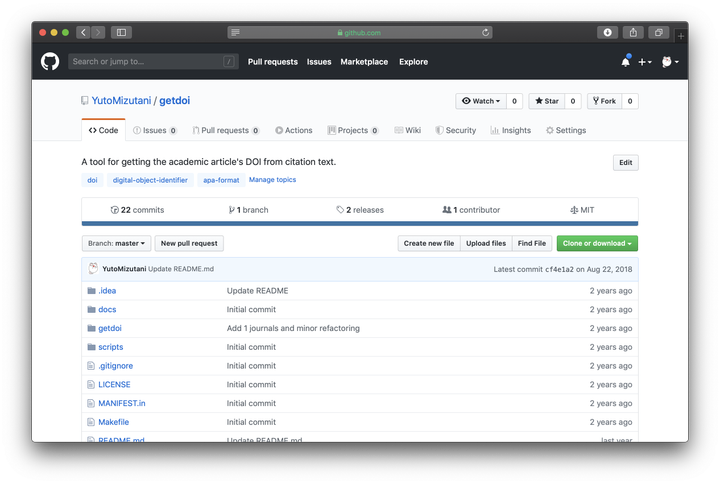Open the GitHub logo home link

coord(50,62)
